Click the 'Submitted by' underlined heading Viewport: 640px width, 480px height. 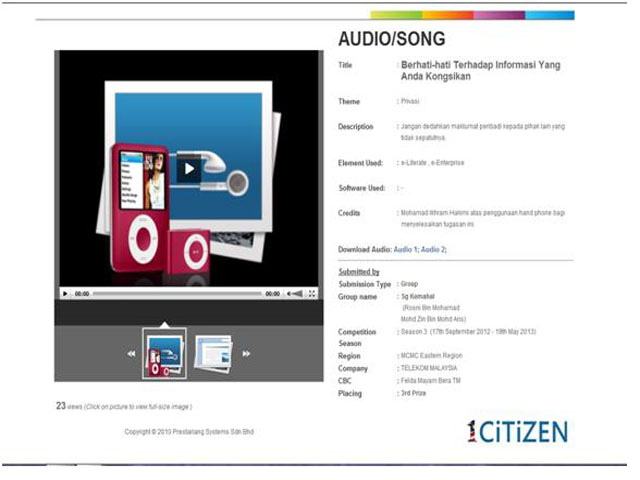point(358,272)
